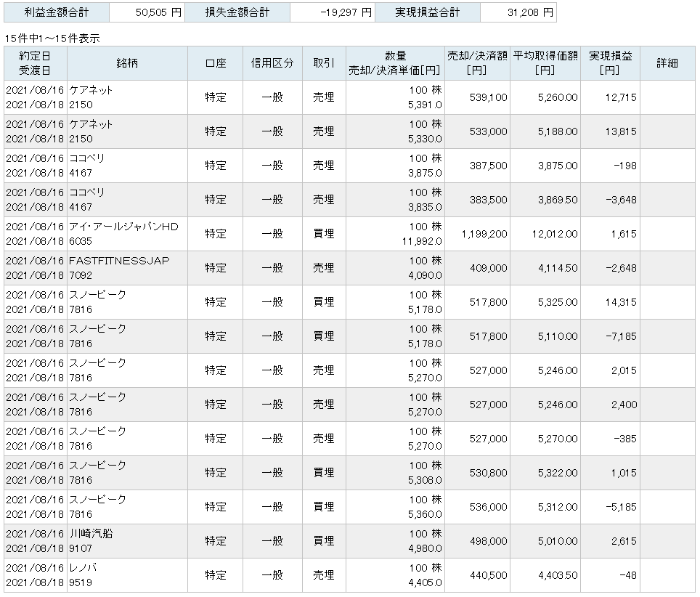This screenshot has height=597, width=700.
Task: Click realized loss value -7,185
Action: (621, 336)
